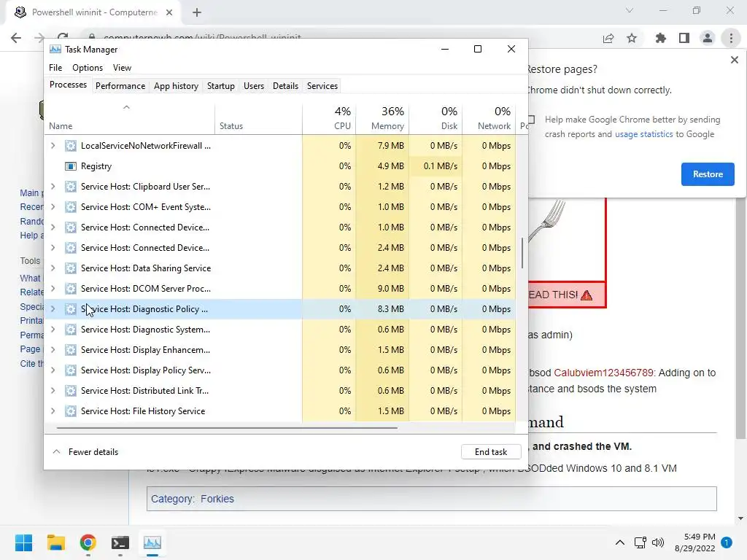
Task: Expand Service Host: COM+ Event System
Action: click(53, 207)
